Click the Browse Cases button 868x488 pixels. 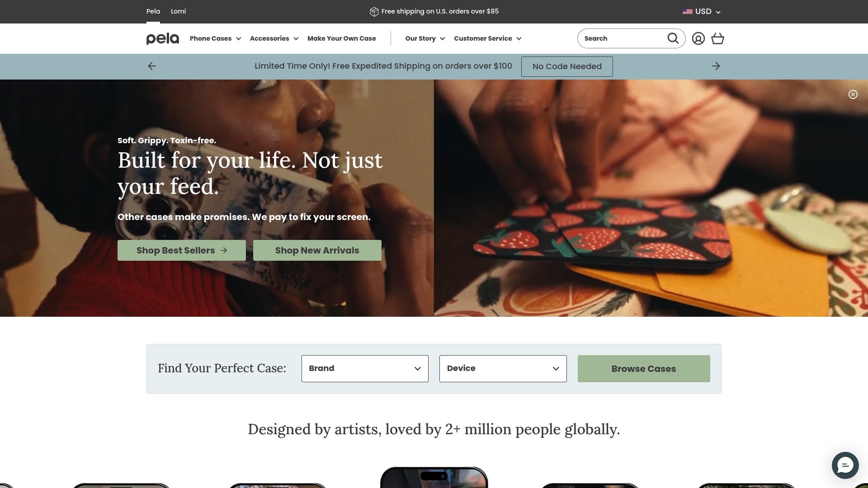click(643, 368)
